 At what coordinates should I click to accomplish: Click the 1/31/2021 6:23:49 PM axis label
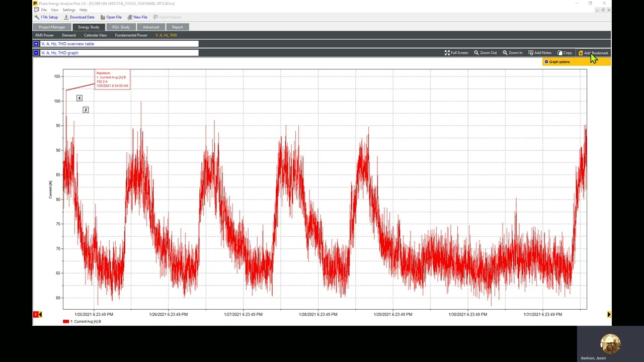(x=542, y=314)
